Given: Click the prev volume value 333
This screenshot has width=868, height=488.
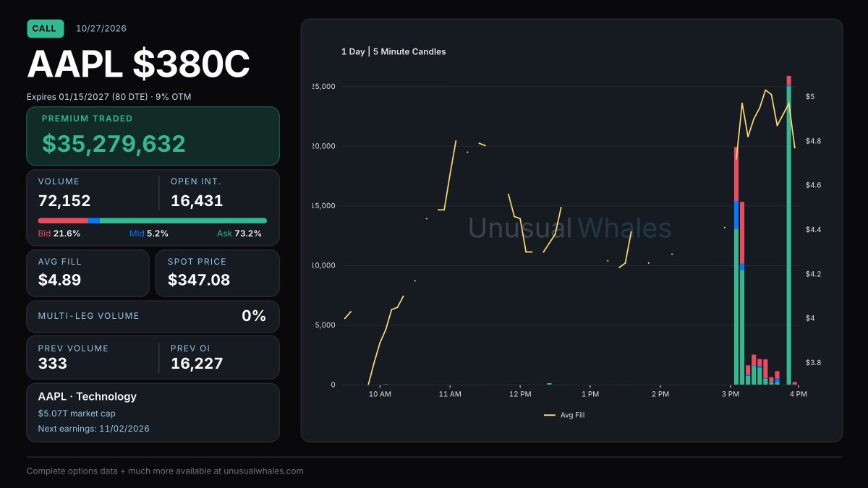Looking at the screenshot, I should (52, 364).
